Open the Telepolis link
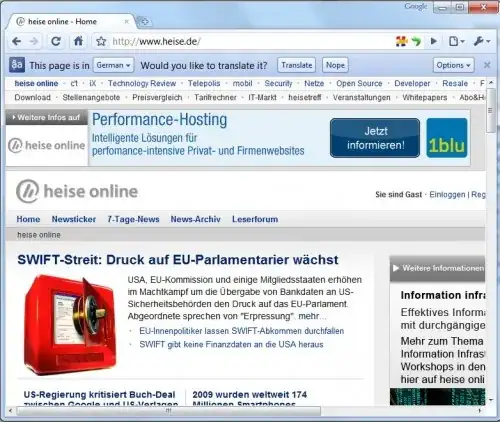Image resolution: width=500 pixels, height=422 pixels. tap(204, 83)
